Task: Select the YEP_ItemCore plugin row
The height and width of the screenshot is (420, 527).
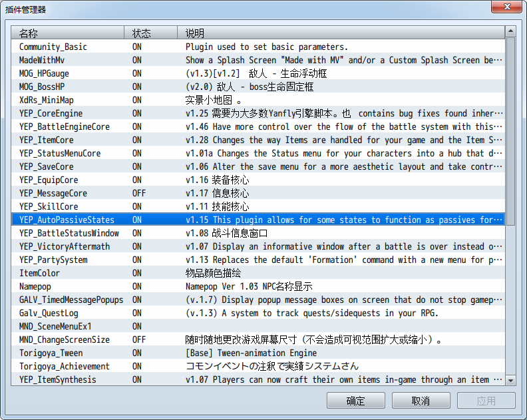Action: point(258,140)
